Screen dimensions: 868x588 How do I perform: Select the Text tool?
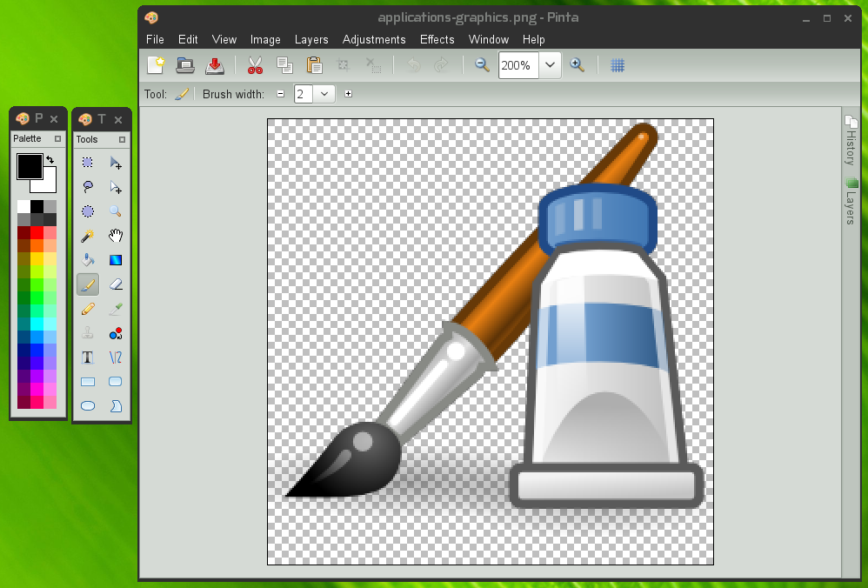(x=88, y=357)
